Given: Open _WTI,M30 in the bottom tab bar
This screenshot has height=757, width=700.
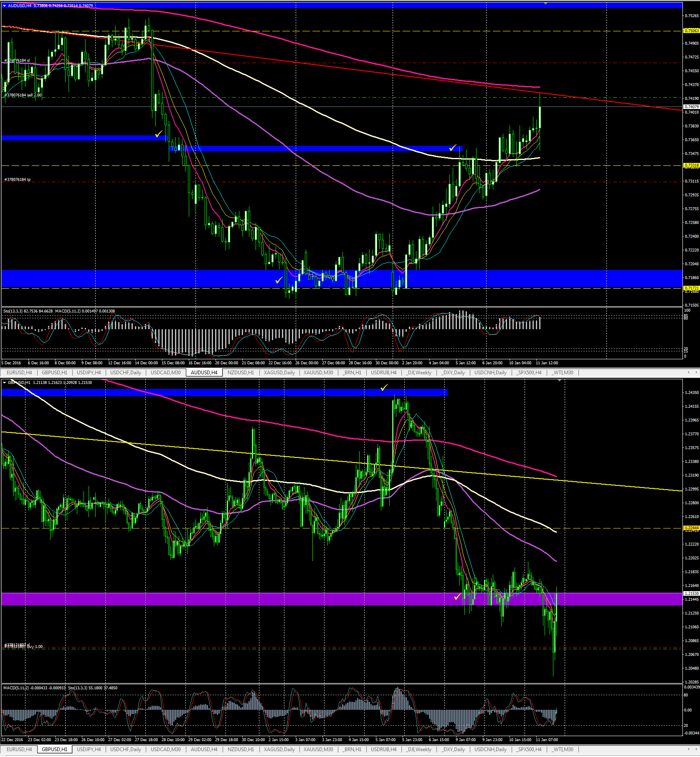Looking at the screenshot, I should pyautogui.click(x=563, y=749).
